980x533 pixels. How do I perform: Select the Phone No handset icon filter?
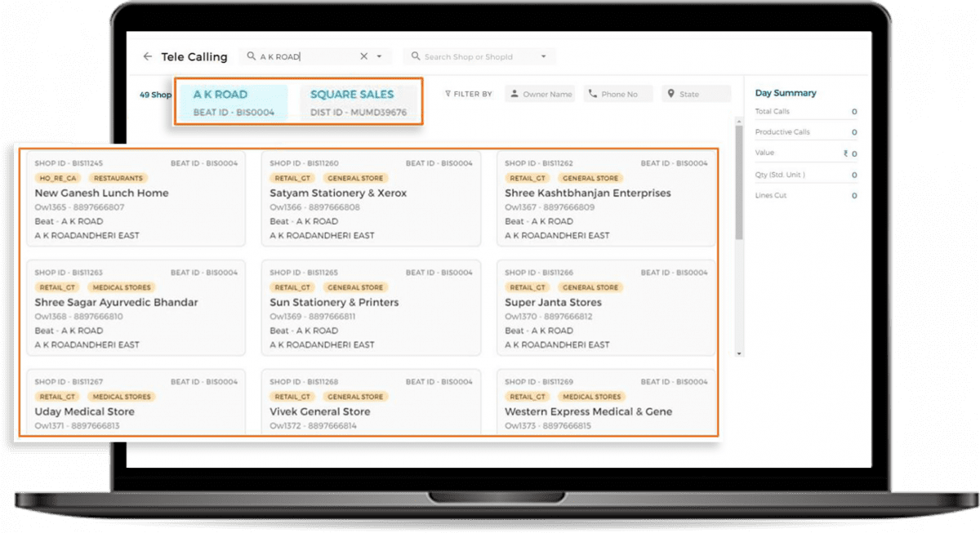click(591, 94)
